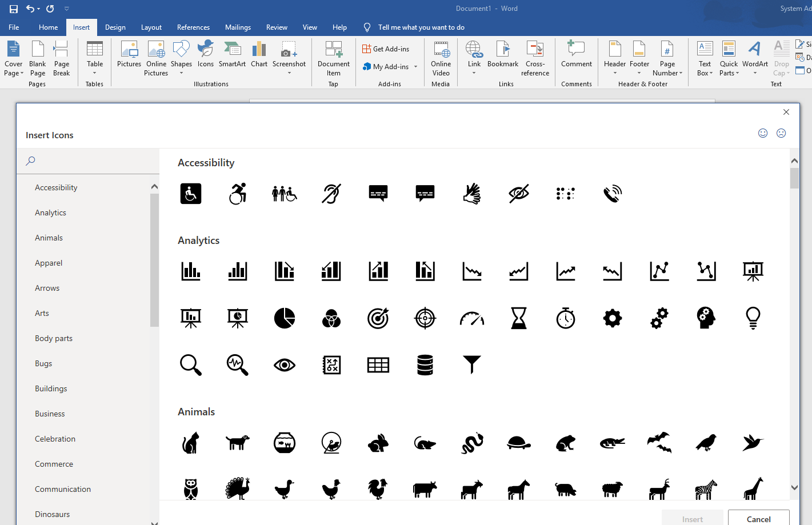Select the braille dots icon
The width and height of the screenshot is (812, 525).
pos(566,194)
